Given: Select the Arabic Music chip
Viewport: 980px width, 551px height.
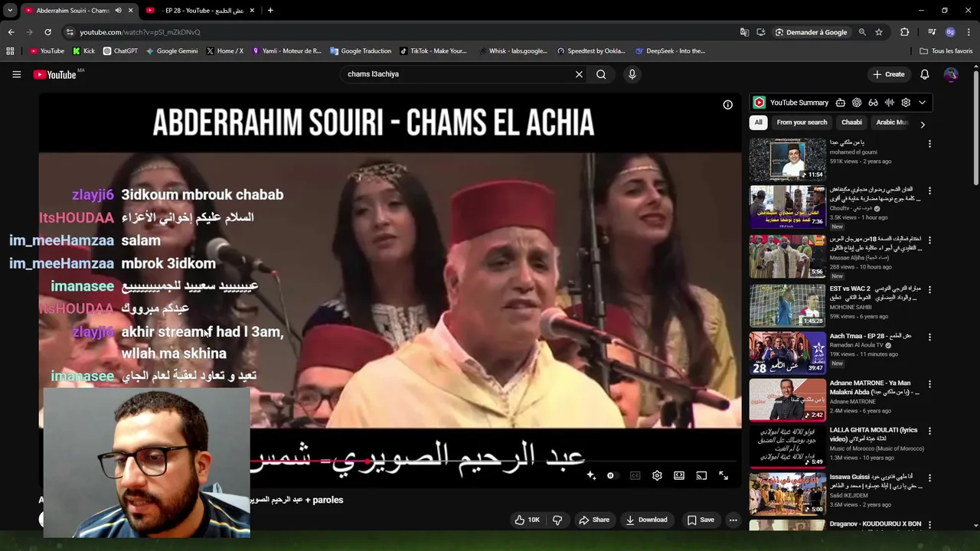Looking at the screenshot, I should [892, 122].
